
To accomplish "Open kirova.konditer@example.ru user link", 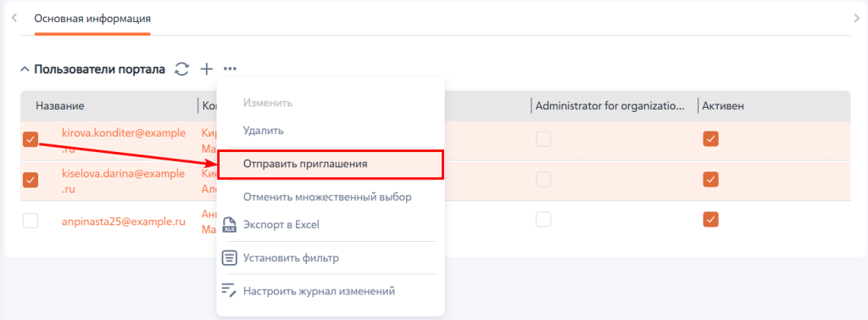I will 123,141.
